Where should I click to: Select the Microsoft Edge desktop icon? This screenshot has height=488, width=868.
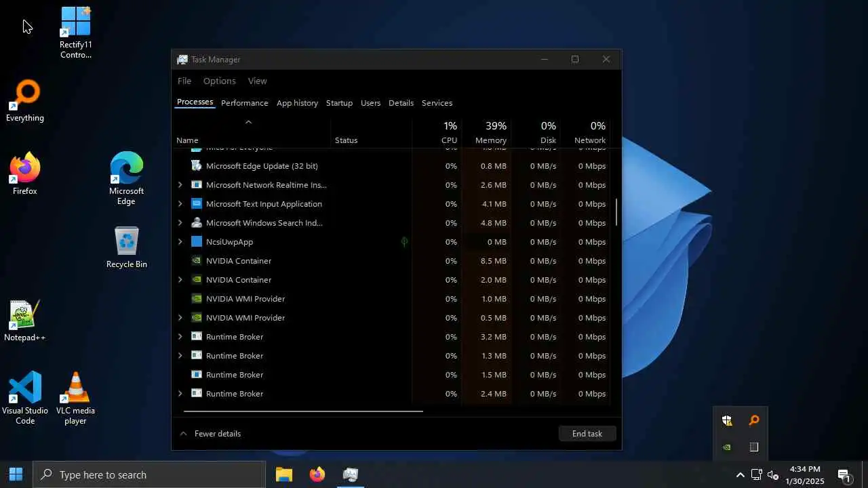(x=126, y=178)
